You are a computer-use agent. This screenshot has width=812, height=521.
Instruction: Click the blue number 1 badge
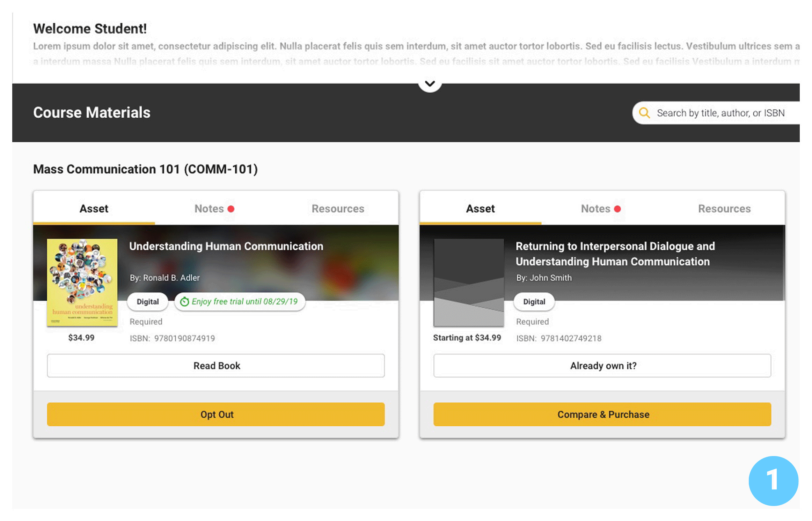coord(773,480)
